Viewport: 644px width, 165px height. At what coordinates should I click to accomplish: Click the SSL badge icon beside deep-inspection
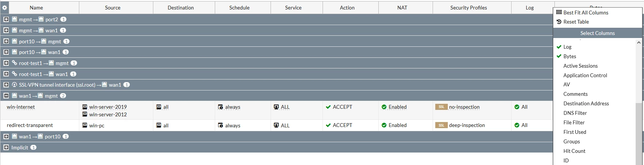pyautogui.click(x=441, y=125)
